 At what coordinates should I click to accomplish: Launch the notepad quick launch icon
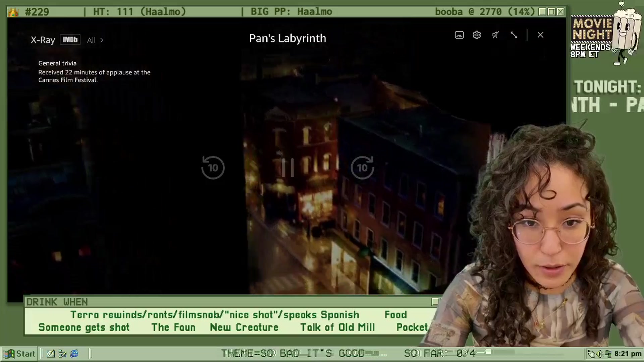[x=51, y=354]
